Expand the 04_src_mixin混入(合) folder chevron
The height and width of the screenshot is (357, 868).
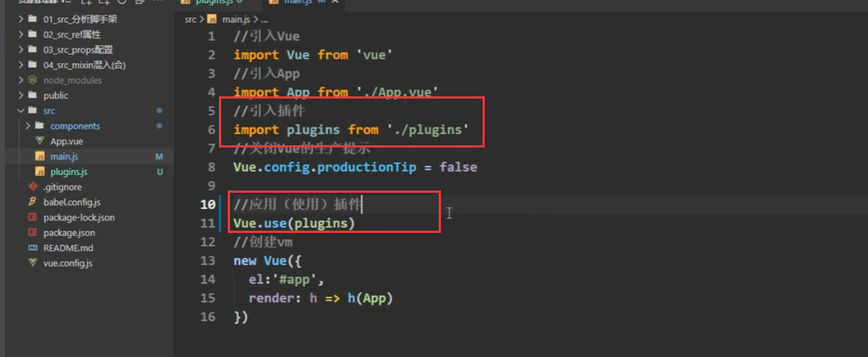(x=20, y=65)
